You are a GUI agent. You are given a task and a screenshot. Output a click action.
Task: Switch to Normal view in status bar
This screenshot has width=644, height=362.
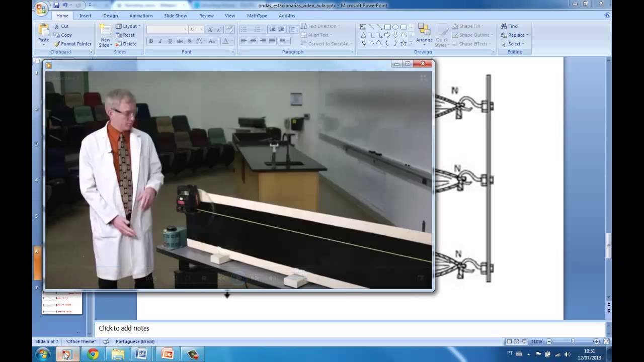coord(509,341)
